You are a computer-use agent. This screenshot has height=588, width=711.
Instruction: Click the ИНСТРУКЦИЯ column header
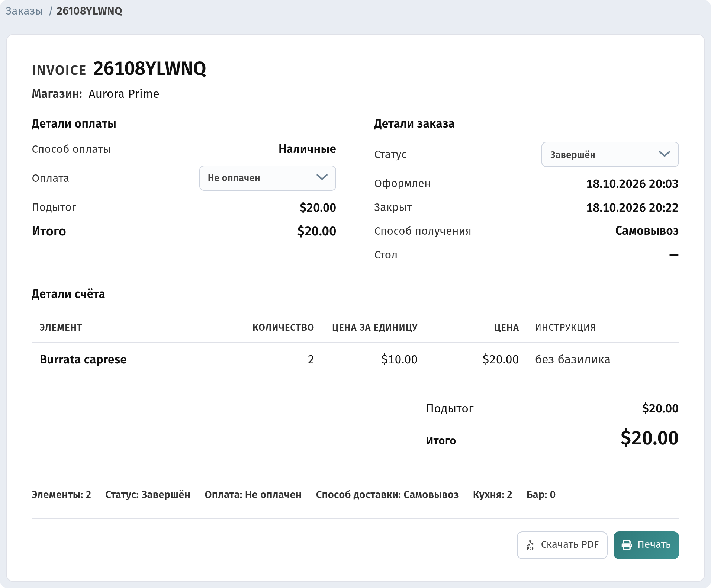565,328
